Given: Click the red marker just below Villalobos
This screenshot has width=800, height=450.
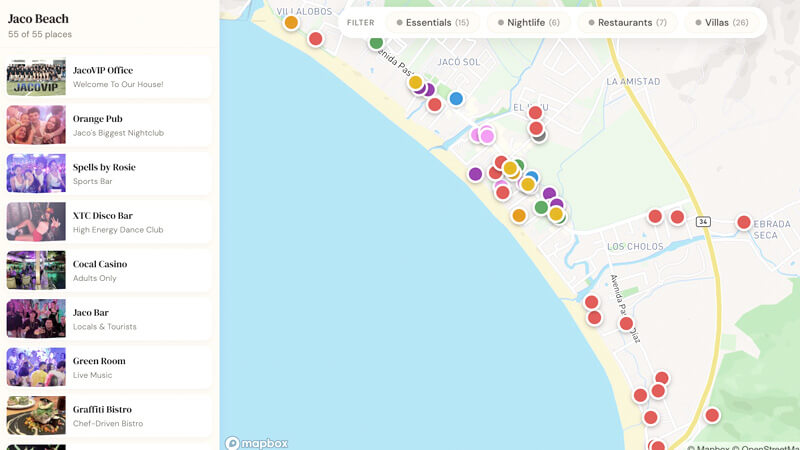Looking at the screenshot, I should coord(315,38).
